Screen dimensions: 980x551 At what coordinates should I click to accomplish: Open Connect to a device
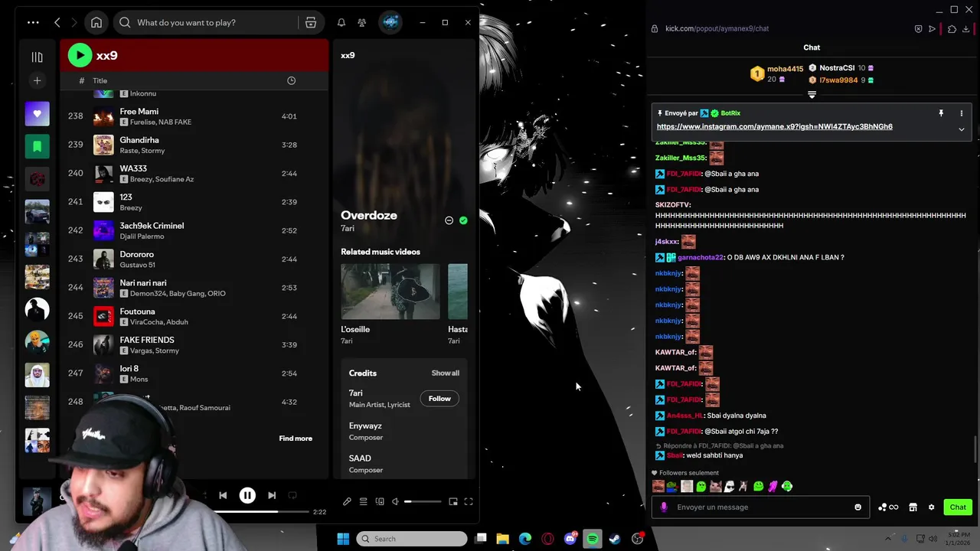coord(380,502)
